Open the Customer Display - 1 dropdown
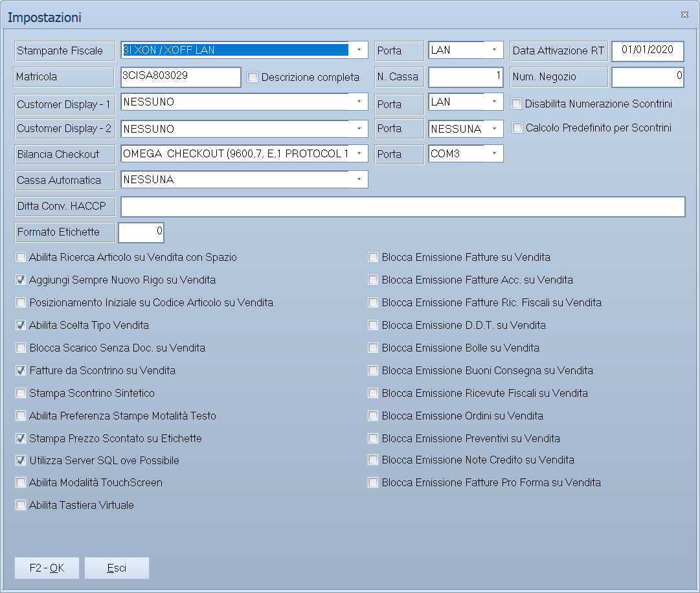Image resolution: width=700 pixels, height=593 pixels. pyautogui.click(x=359, y=102)
